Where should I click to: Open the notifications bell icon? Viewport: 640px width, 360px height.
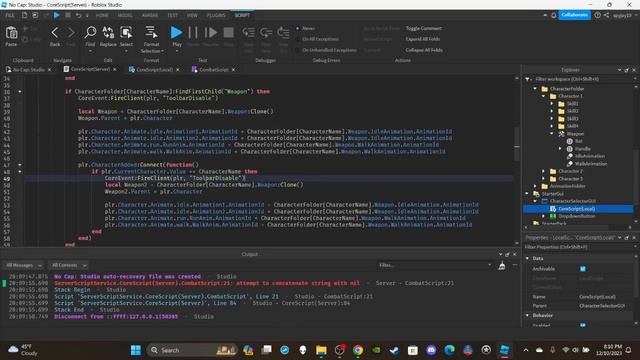[553, 15]
